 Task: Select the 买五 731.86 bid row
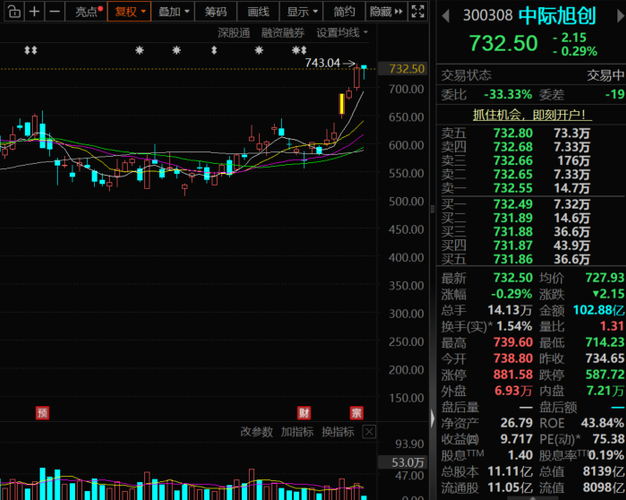click(x=531, y=259)
